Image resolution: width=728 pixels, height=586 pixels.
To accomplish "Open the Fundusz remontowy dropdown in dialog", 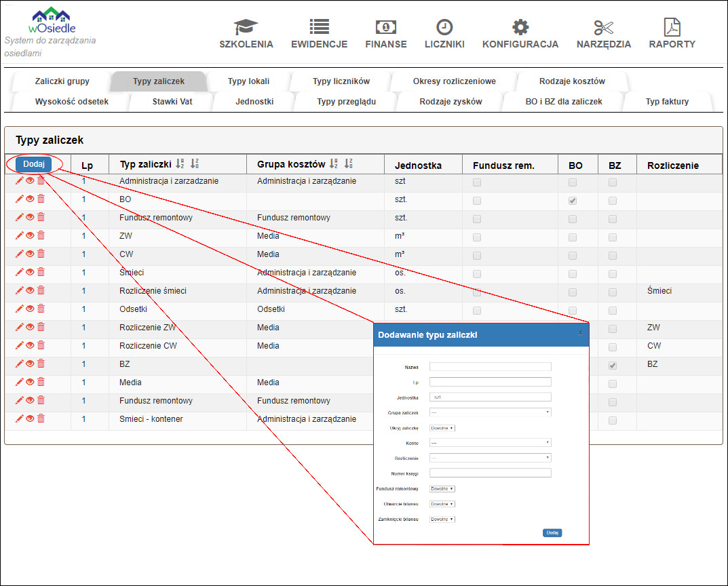I will [x=442, y=488].
